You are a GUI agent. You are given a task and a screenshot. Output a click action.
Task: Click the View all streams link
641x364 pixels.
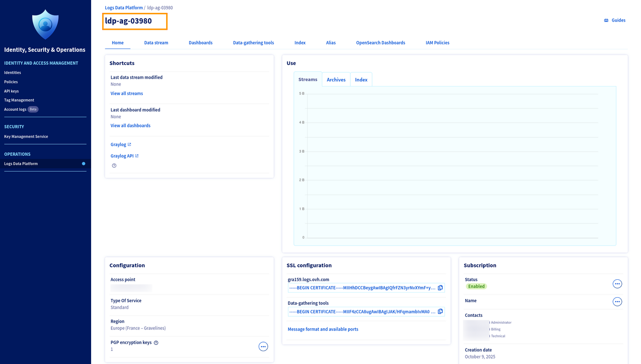(x=126, y=92)
